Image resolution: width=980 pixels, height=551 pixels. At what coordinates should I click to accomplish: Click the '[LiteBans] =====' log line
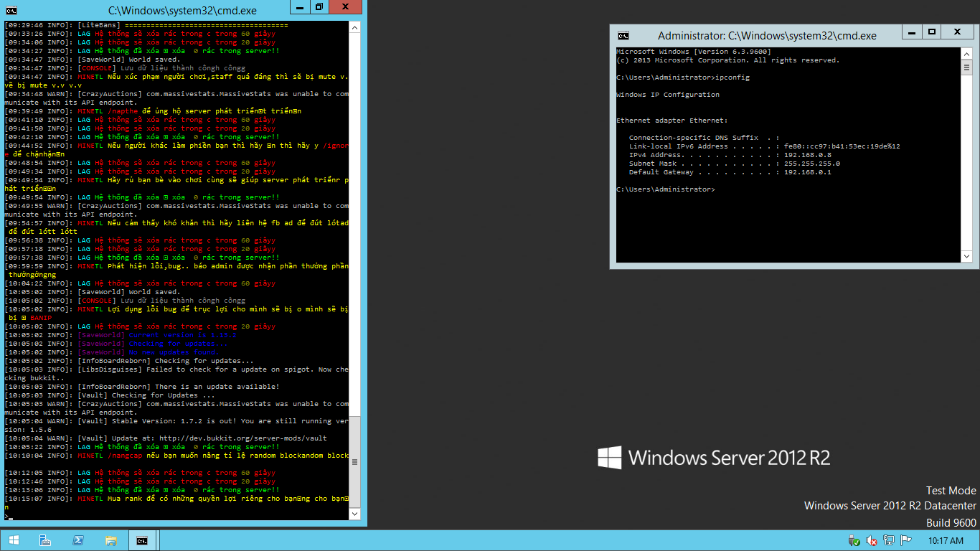(x=146, y=25)
